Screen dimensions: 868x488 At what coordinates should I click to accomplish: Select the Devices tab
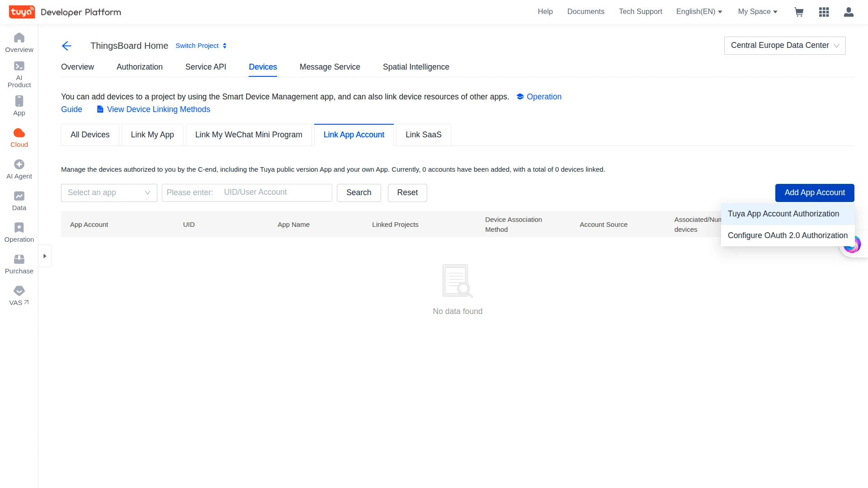263,67
